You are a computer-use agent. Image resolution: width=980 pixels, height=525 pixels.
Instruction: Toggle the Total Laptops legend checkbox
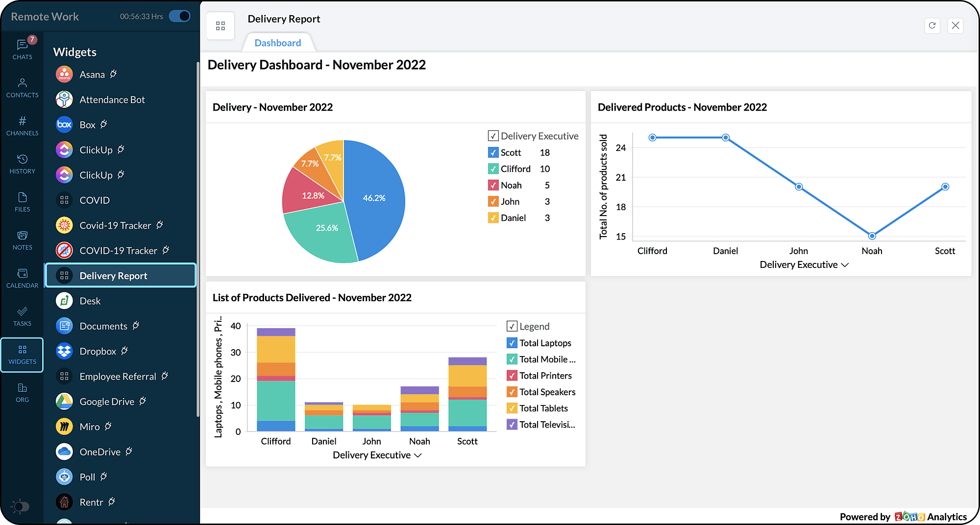(512, 343)
